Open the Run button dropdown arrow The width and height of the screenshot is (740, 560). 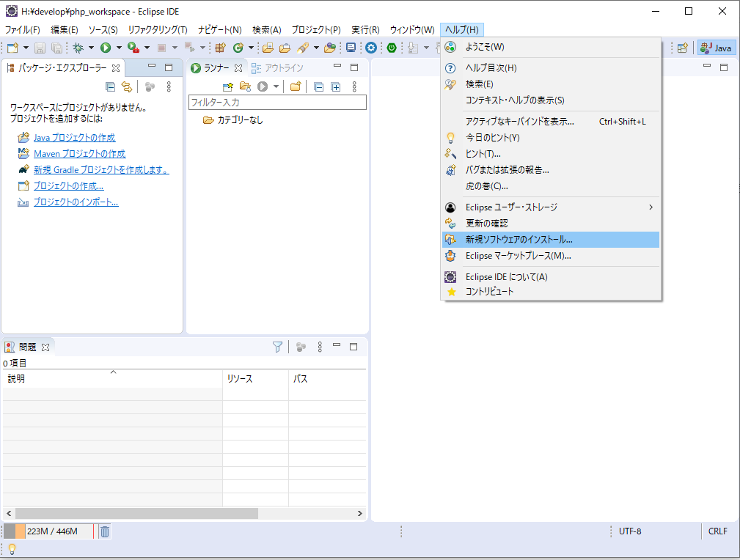(x=117, y=48)
